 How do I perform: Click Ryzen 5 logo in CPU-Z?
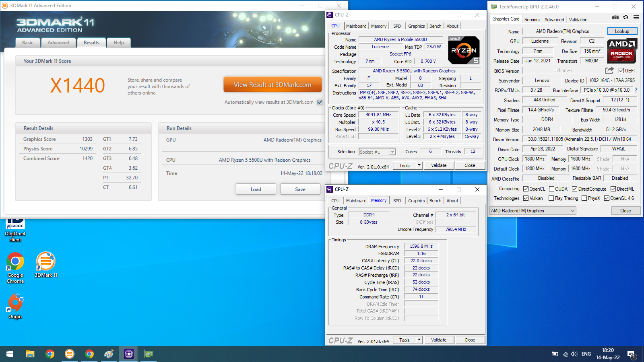464,50
